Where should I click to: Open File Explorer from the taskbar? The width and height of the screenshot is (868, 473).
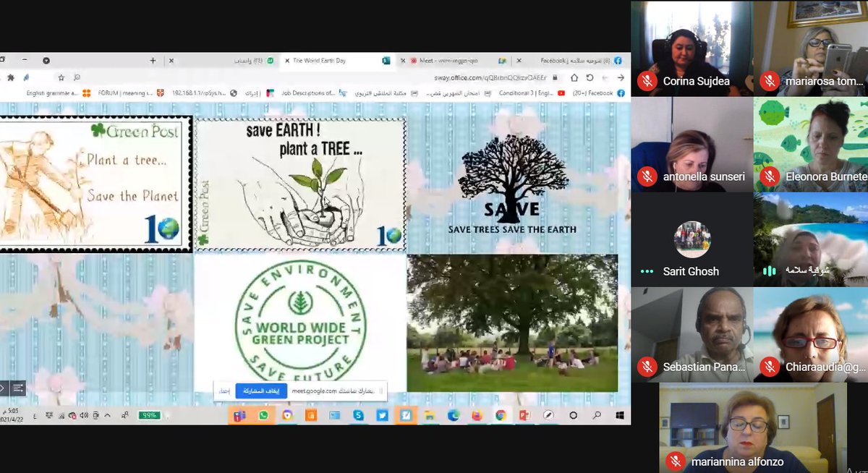[x=430, y=415]
